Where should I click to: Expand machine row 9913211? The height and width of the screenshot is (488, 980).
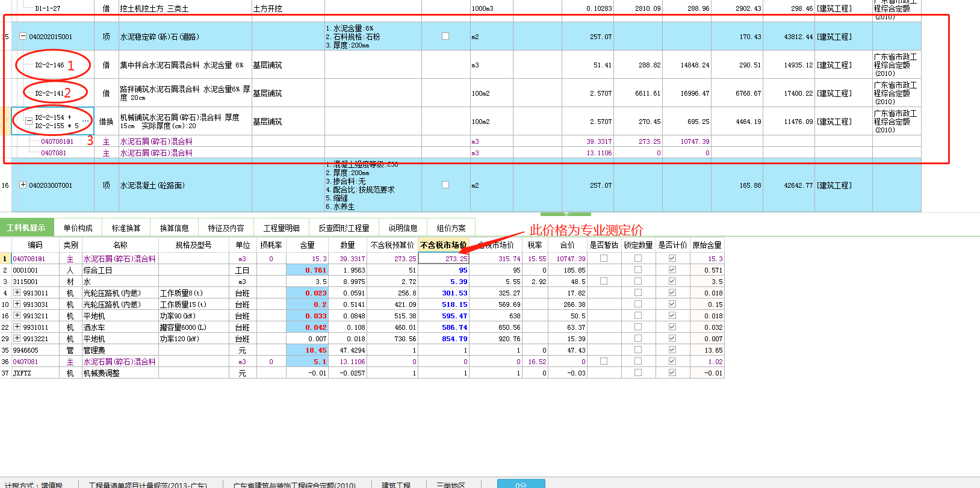click(17, 315)
